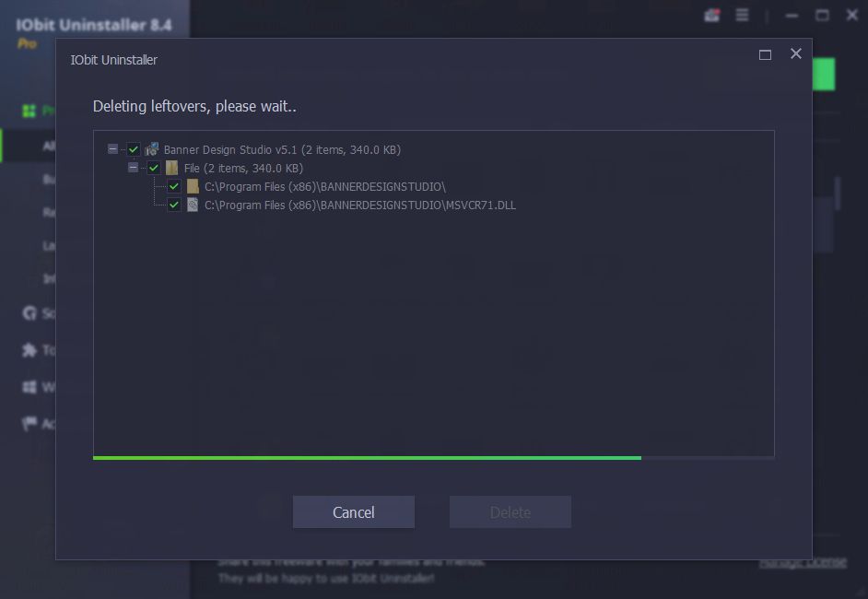Click the Cancel button
Image resolution: width=868 pixels, height=599 pixels.
(x=354, y=512)
